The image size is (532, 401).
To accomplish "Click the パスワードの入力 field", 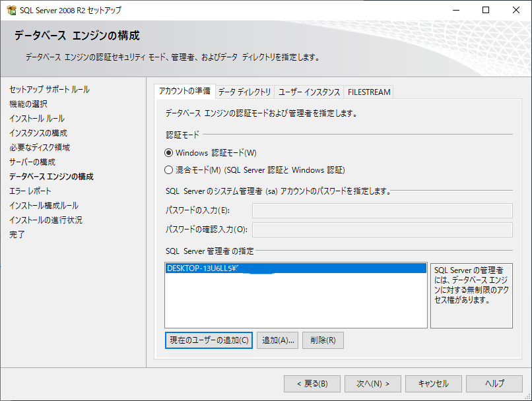I will click(x=382, y=210).
